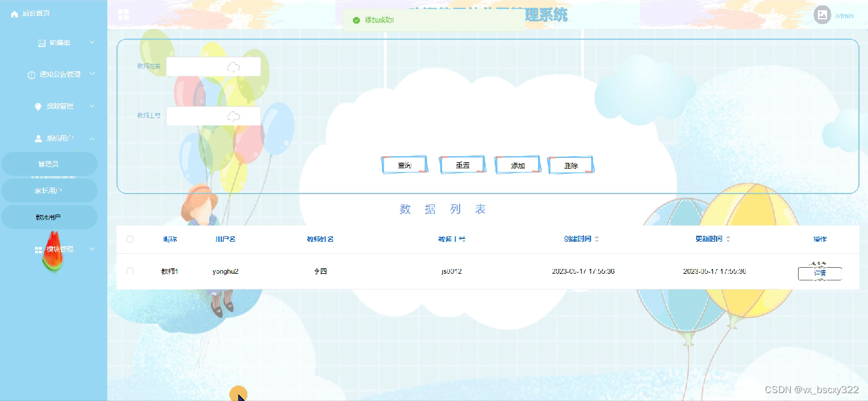Click the bulb icon beside 资源管理
868x401 pixels.
[38, 107]
